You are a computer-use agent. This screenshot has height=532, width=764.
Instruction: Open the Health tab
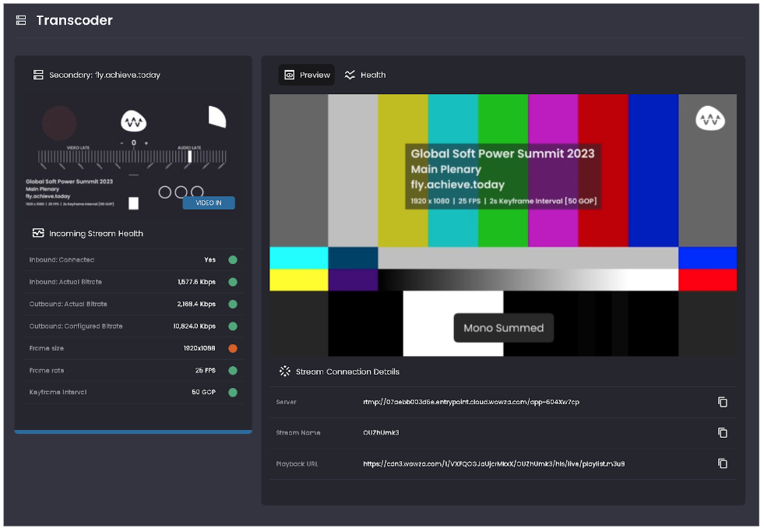tap(364, 75)
